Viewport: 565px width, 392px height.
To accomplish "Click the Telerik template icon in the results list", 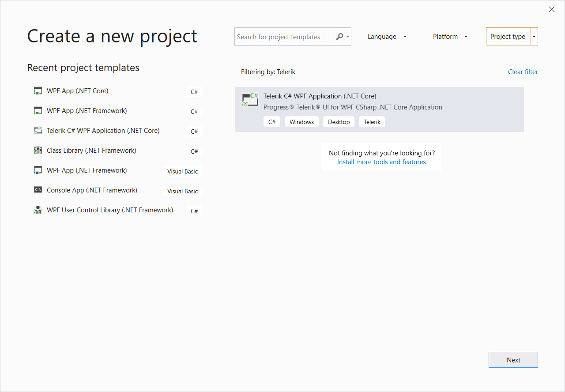I will [x=250, y=99].
